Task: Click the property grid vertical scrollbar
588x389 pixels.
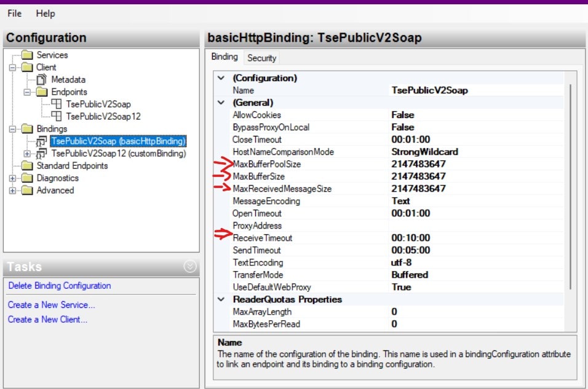Action: pos(570,184)
